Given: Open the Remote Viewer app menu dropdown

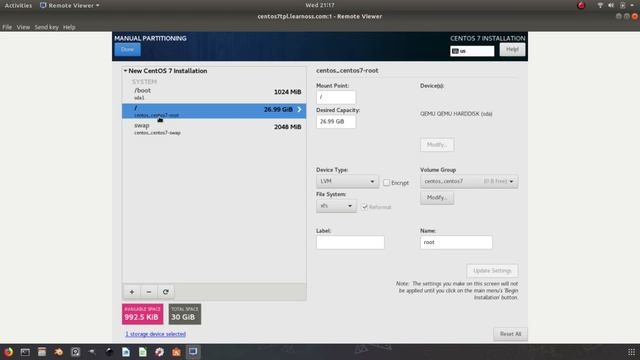Looking at the screenshot, I should coord(70,5).
